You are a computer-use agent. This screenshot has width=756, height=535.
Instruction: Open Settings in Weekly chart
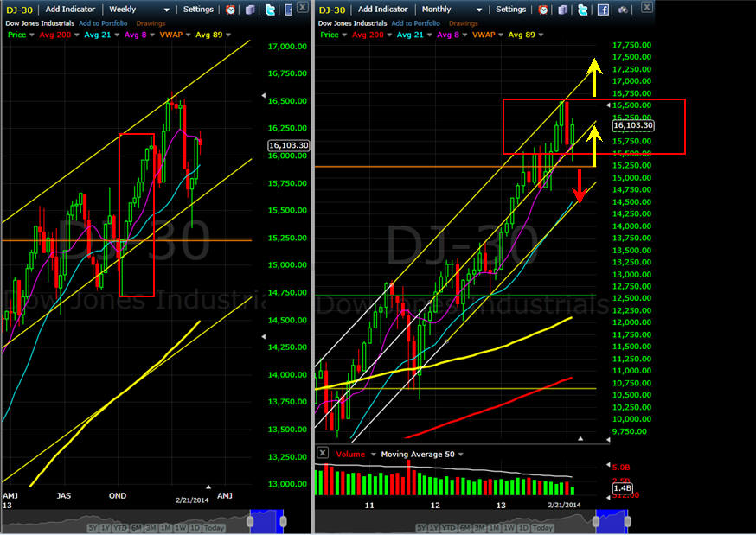coord(198,10)
